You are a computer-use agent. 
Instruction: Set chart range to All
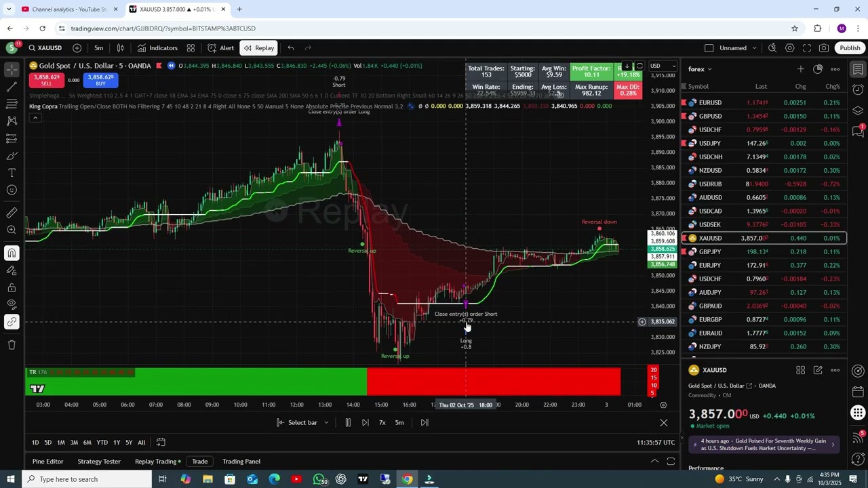pos(142,443)
